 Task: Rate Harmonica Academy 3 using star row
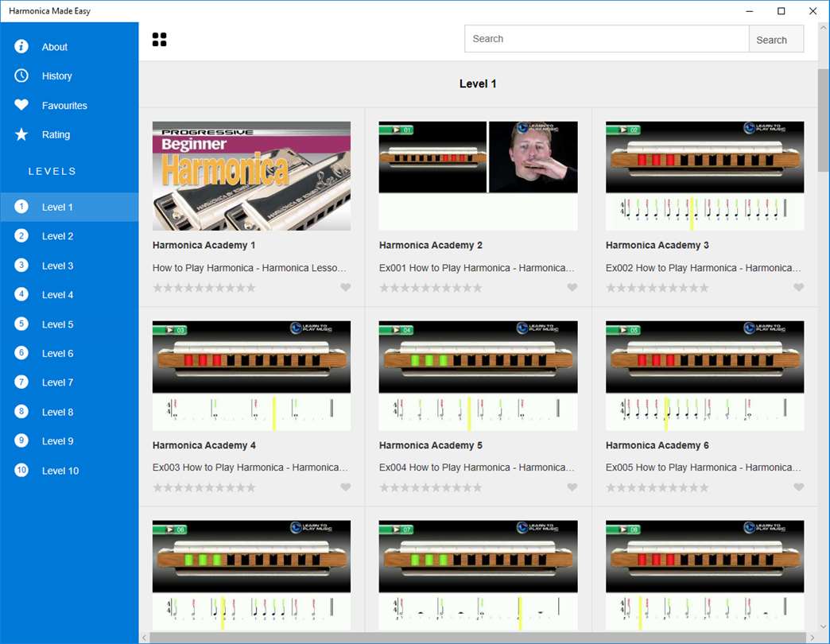coord(657,288)
